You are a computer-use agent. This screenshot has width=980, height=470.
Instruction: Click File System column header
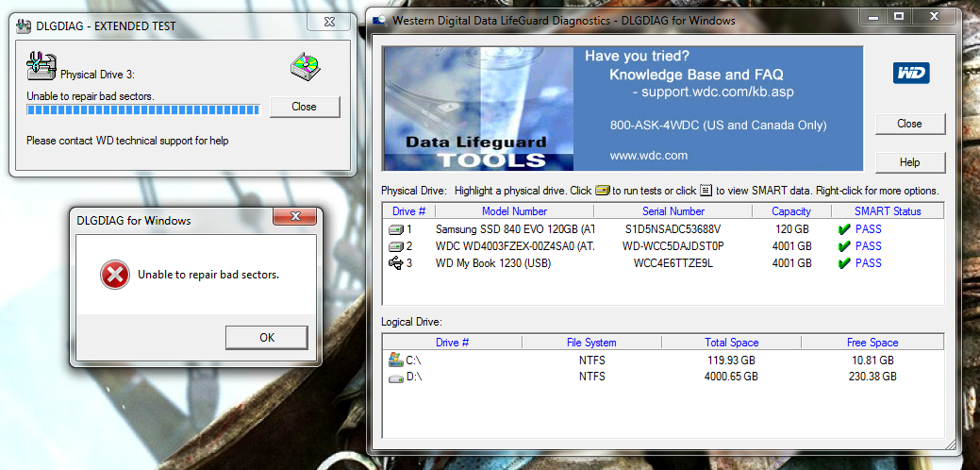592,343
